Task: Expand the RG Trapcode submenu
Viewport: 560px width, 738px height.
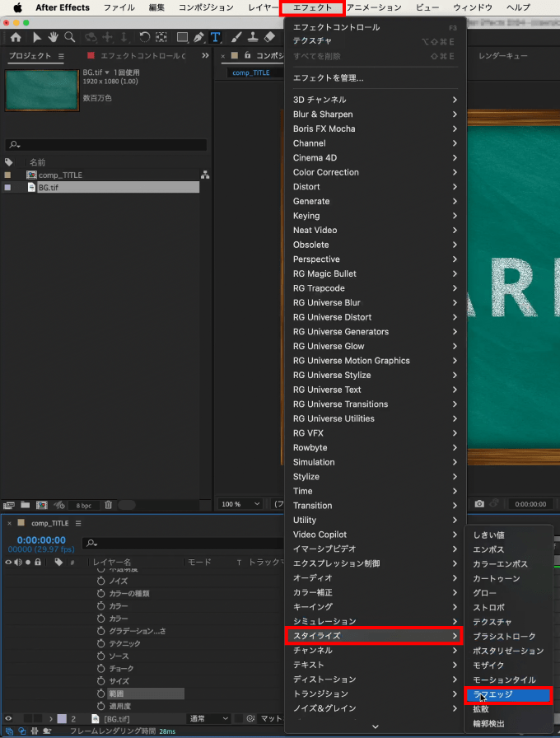Action: point(375,288)
